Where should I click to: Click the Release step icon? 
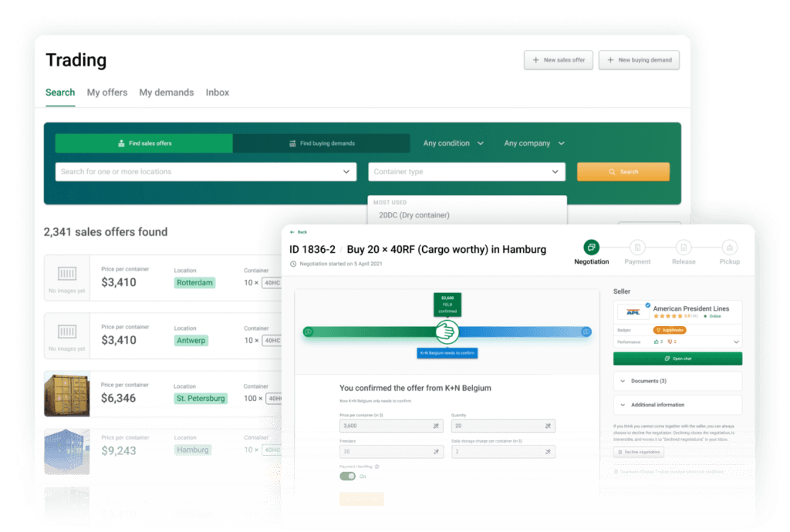(683, 247)
